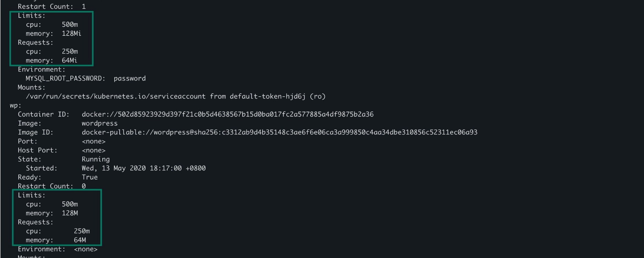Screen dimensions: 644x258
Task: Click the wp container's 128M memory limit
Action: (70, 213)
